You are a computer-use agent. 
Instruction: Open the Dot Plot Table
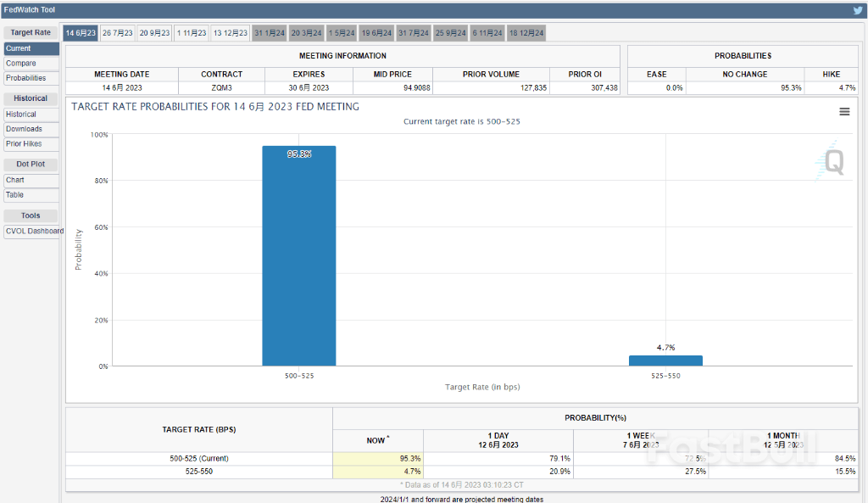15,195
